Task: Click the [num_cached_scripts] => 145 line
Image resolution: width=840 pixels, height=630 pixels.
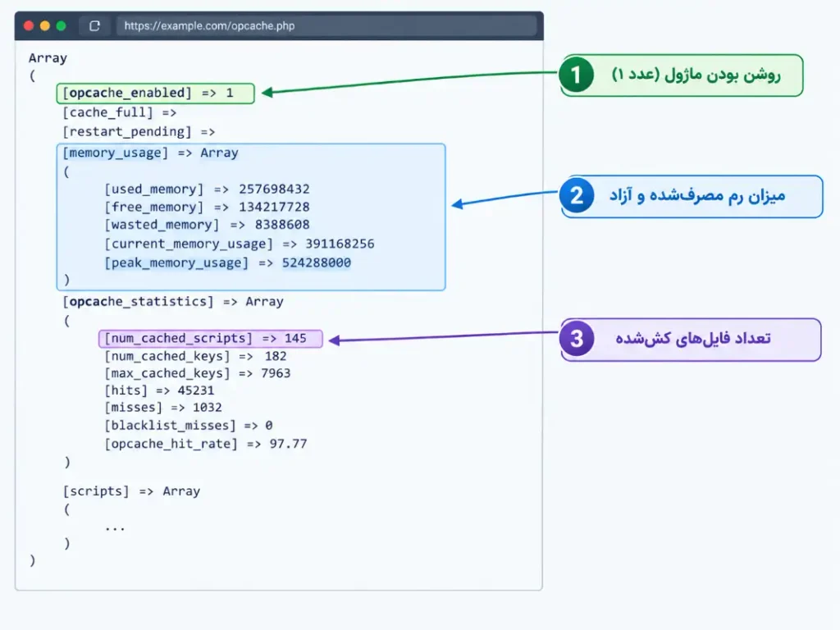Action: [x=211, y=339]
